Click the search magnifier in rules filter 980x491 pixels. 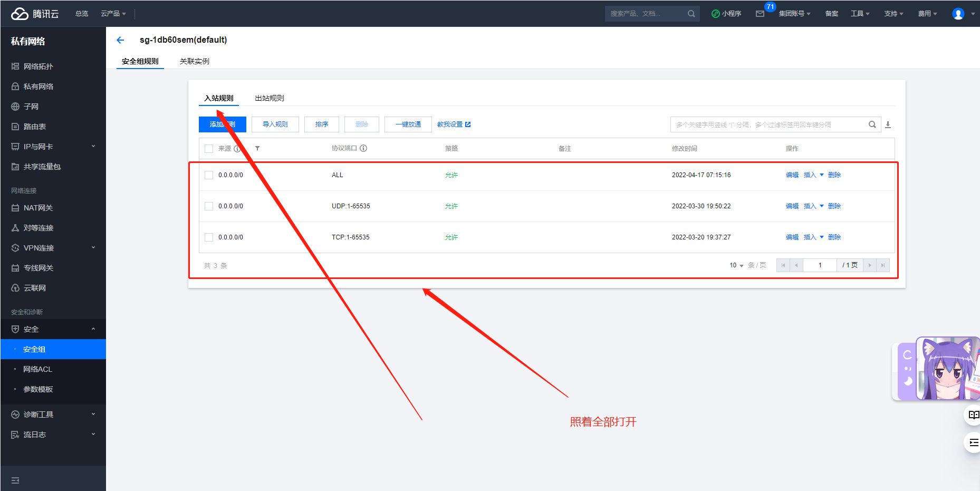pos(872,124)
